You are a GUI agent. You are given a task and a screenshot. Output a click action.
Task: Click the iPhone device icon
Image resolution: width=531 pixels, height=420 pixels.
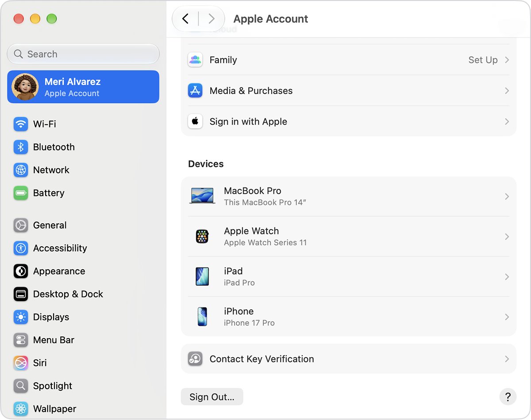pos(202,317)
